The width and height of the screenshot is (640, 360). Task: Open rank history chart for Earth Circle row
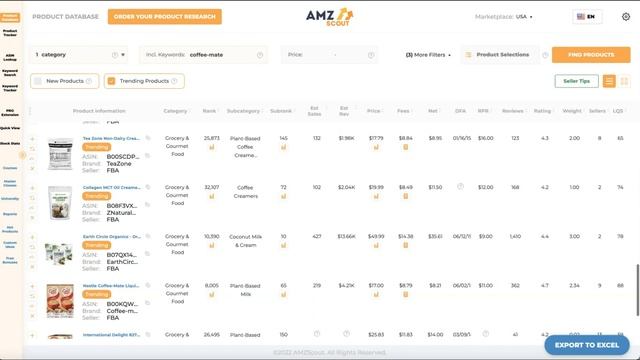(211, 245)
